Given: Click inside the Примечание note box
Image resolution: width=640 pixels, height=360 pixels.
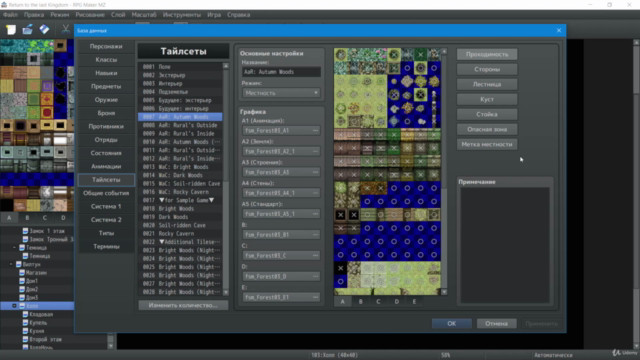Looking at the screenshot, I should (x=504, y=245).
